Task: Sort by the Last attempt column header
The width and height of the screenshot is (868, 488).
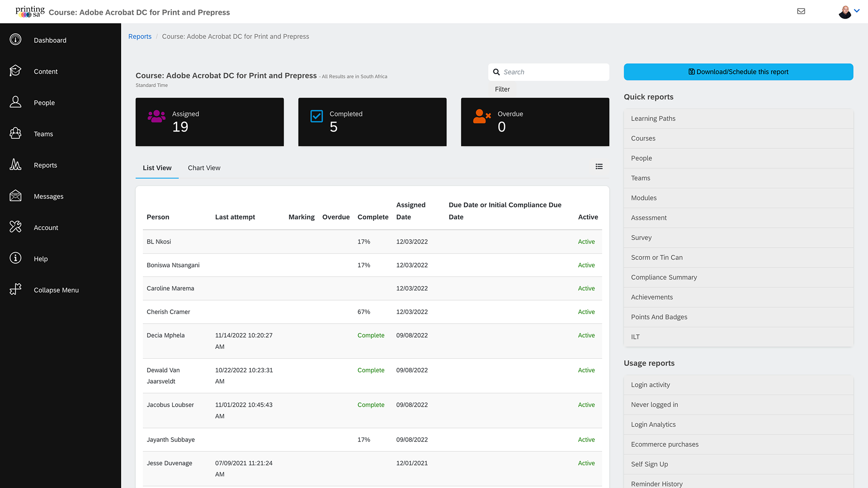Action: coord(235,217)
